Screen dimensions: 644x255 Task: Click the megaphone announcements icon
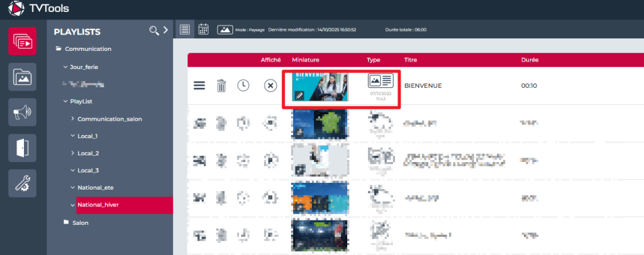23,112
